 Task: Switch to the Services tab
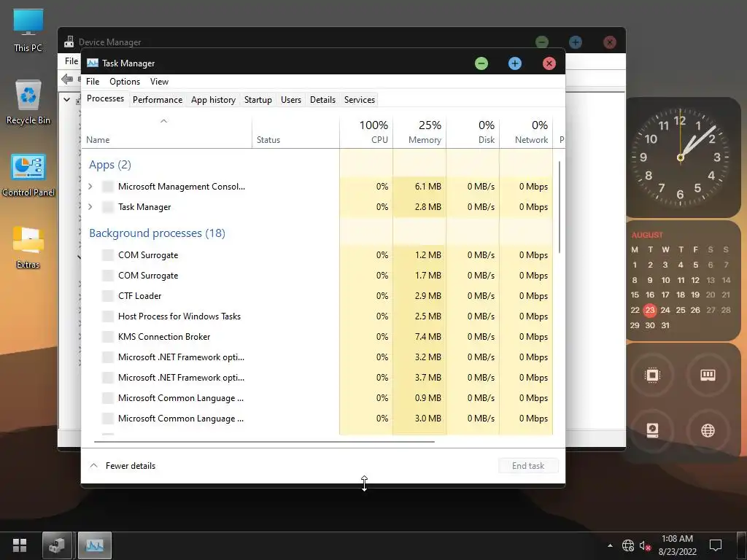click(x=359, y=99)
